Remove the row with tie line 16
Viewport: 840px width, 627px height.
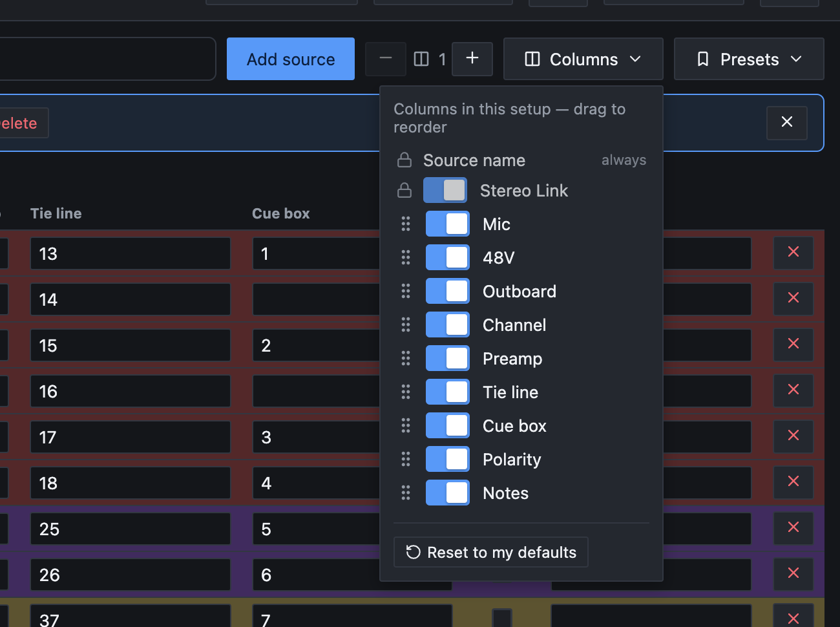click(793, 390)
